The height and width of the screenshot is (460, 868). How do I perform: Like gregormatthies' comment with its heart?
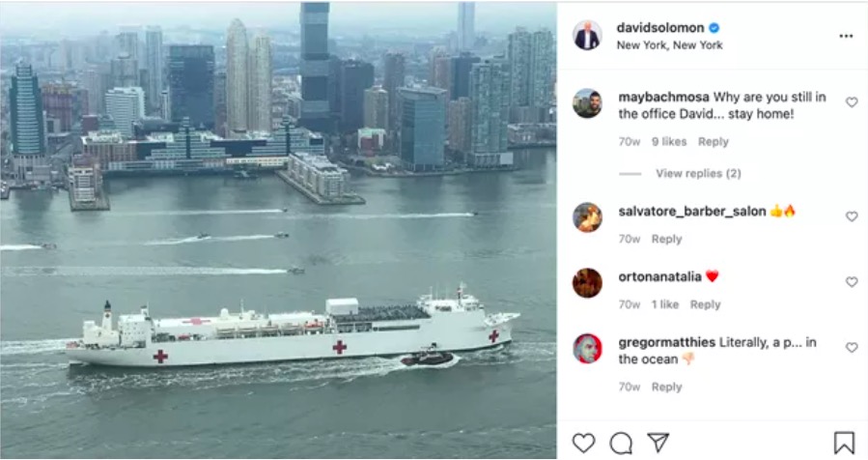[x=852, y=347]
